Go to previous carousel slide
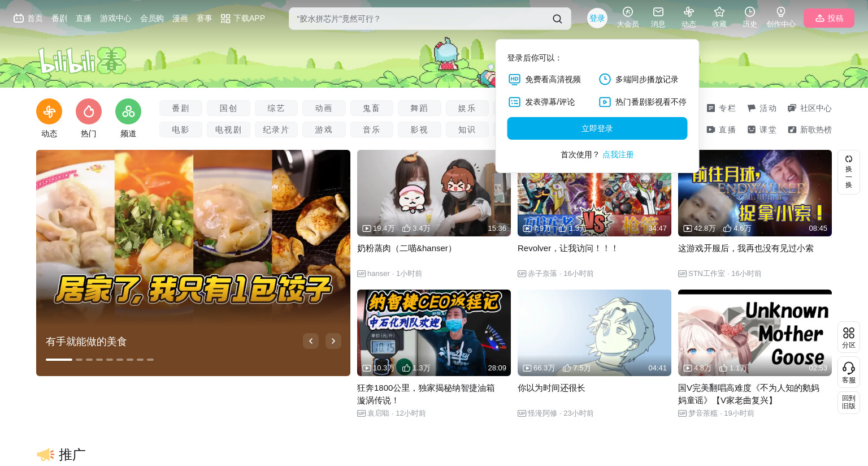The image size is (868, 466). (x=311, y=341)
